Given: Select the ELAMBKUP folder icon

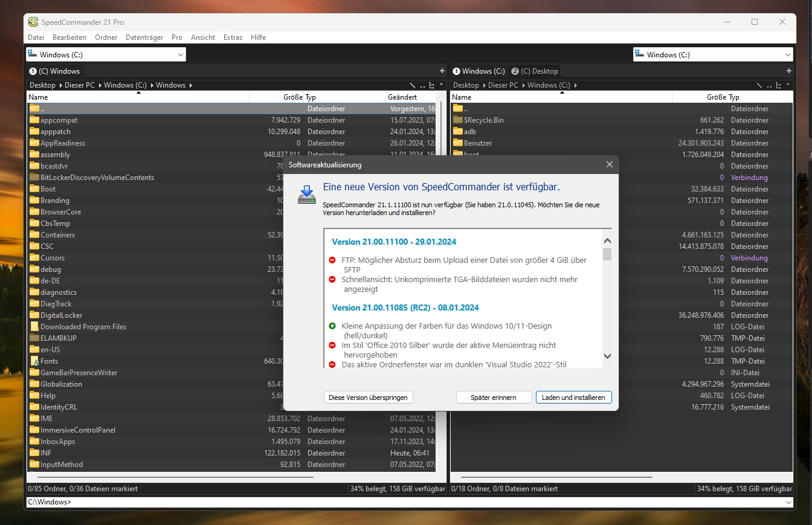Looking at the screenshot, I should 34,338.
